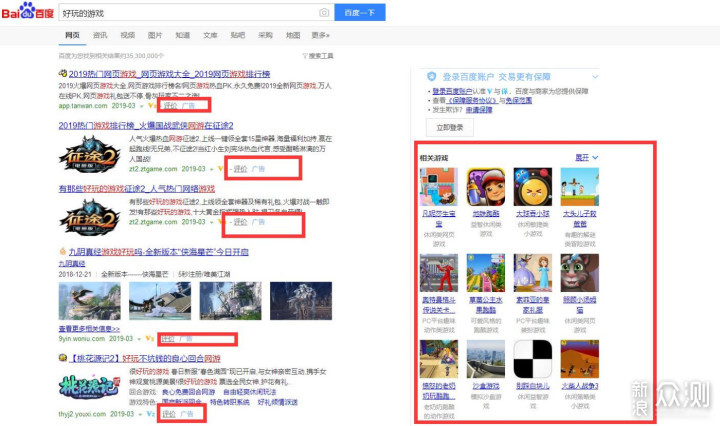This screenshot has width=720, height=426.
Task: Click the first 征途2 logo thumbnail
Action: (x=90, y=154)
